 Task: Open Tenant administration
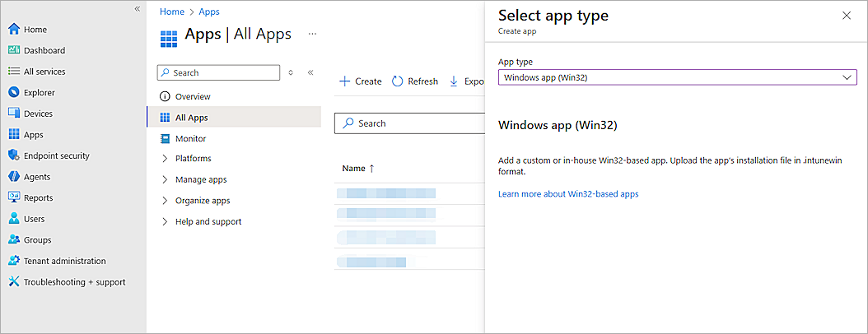(x=57, y=261)
